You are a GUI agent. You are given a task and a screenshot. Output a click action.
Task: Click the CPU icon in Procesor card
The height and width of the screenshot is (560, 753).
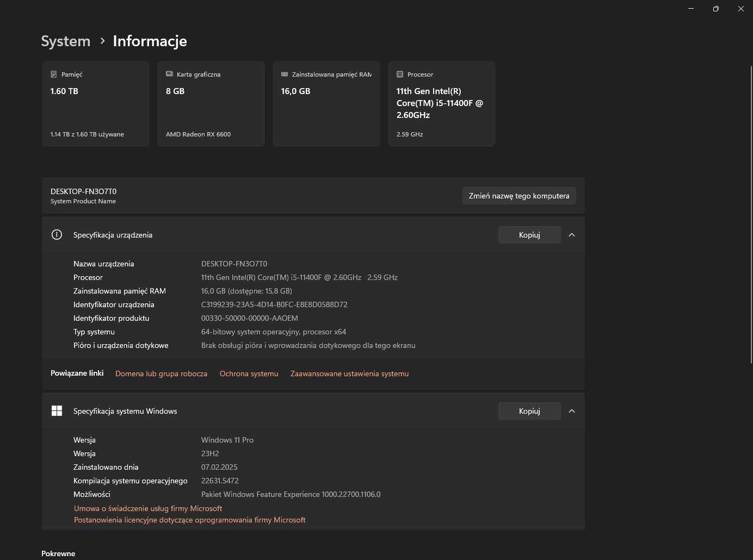400,74
